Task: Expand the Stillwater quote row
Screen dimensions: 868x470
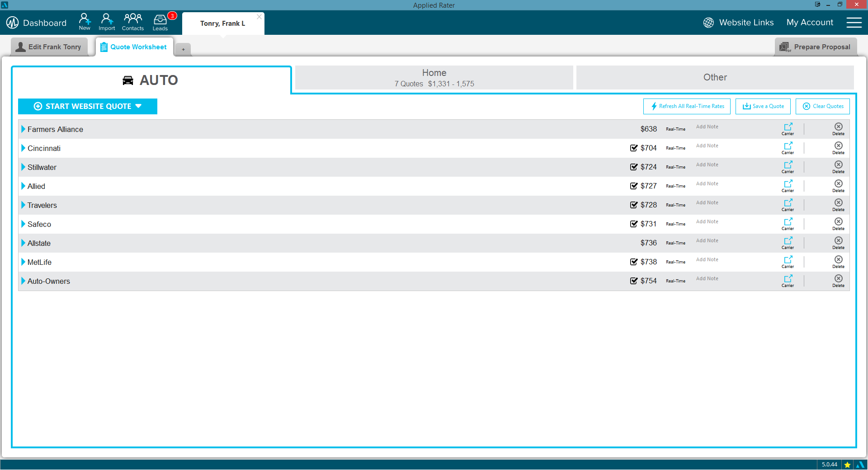Action: [x=24, y=167]
